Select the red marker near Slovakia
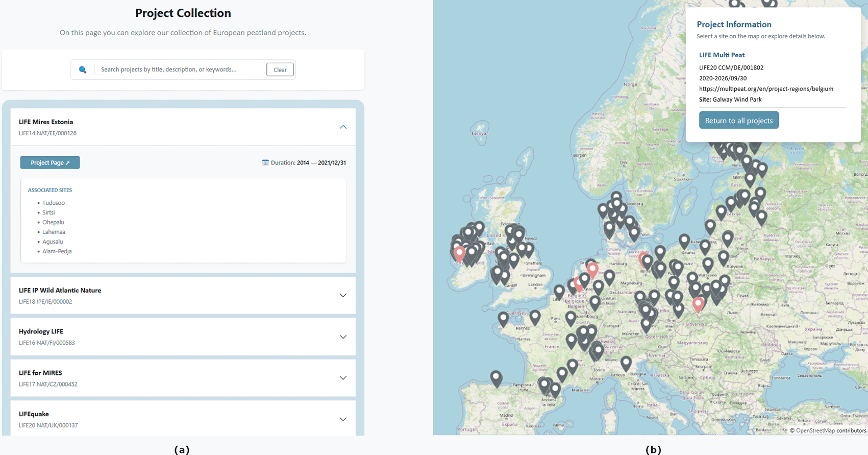Image resolution: width=868 pixels, height=455 pixels. 698,304
